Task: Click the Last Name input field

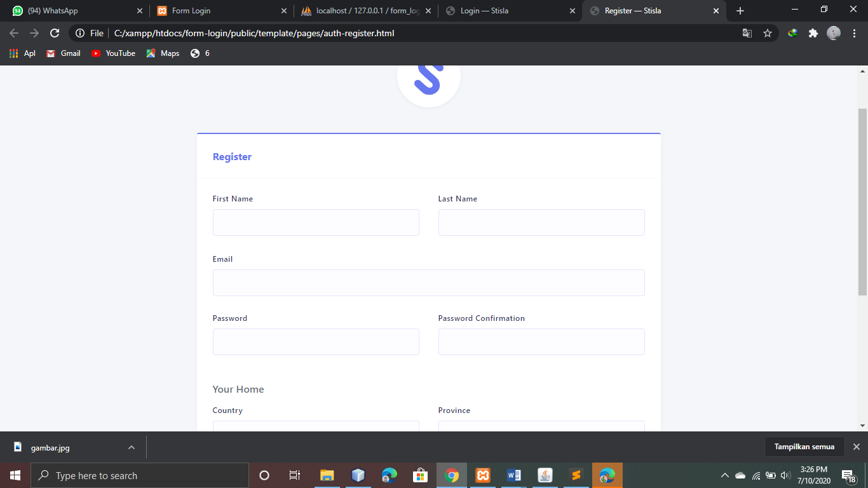Action: point(541,222)
